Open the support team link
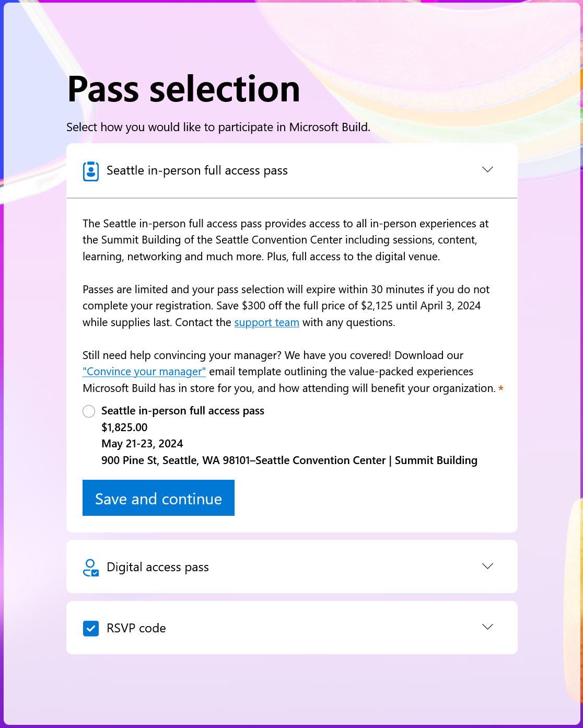583x728 pixels. pos(266,322)
